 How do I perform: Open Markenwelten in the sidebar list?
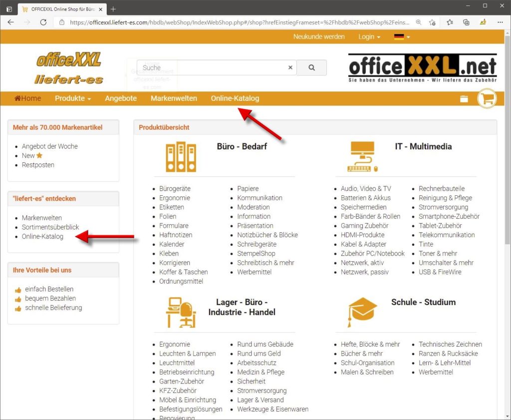(42, 218)
